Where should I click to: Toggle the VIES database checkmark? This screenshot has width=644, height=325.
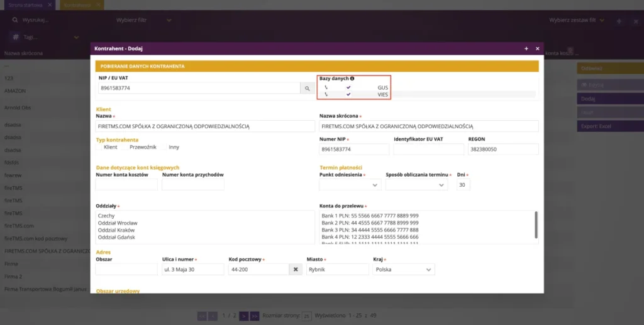coord(348,94)
